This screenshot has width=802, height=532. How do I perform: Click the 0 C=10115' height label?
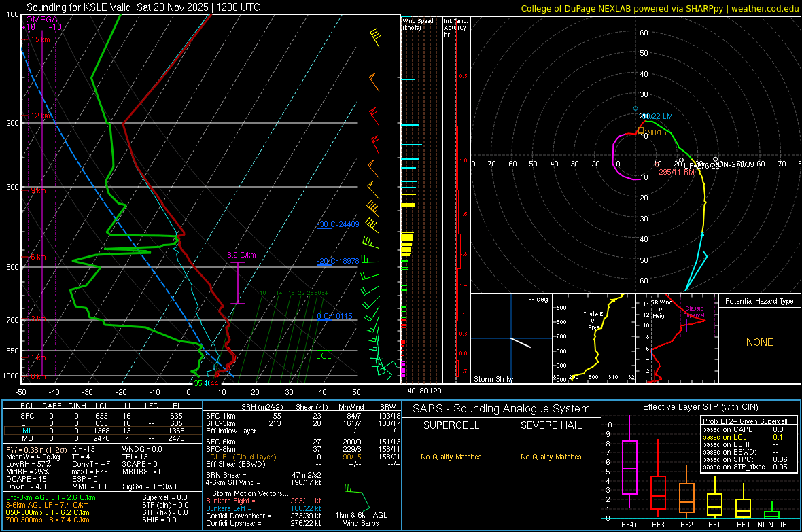click(x=335, y=316)
